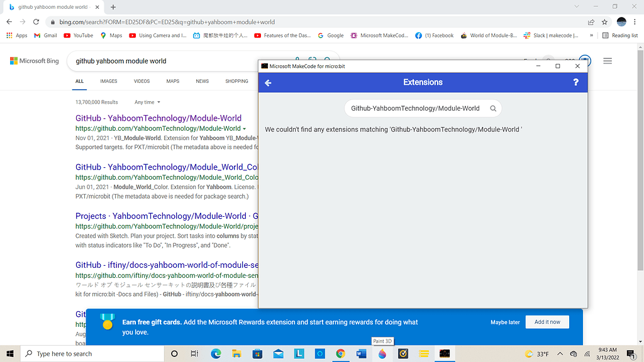Open Windows Start menu

(10, 353)
